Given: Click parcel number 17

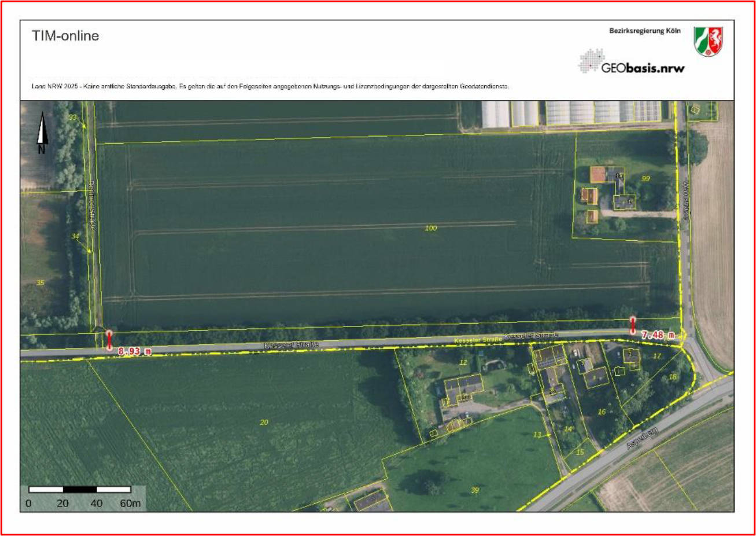Looking at the screenshot, I should tap(657, 356).
